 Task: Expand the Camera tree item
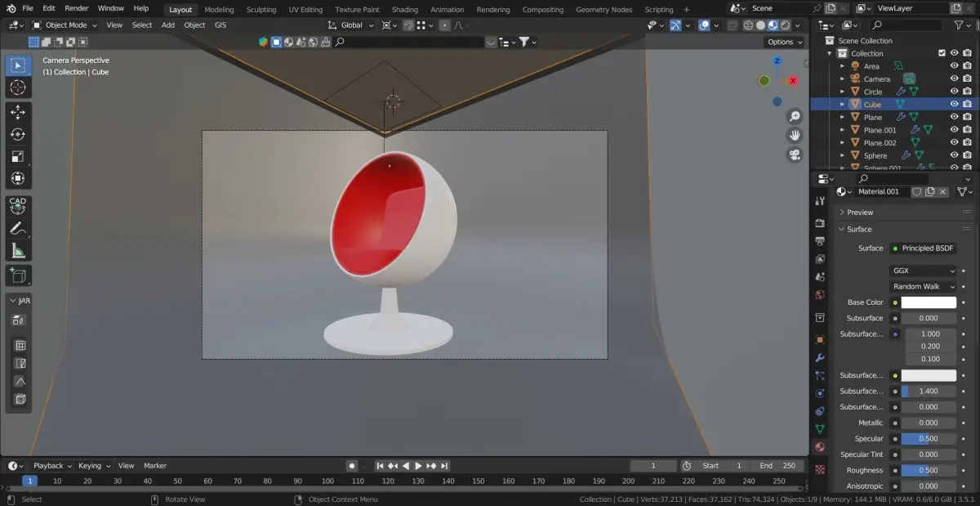[843, 79]
